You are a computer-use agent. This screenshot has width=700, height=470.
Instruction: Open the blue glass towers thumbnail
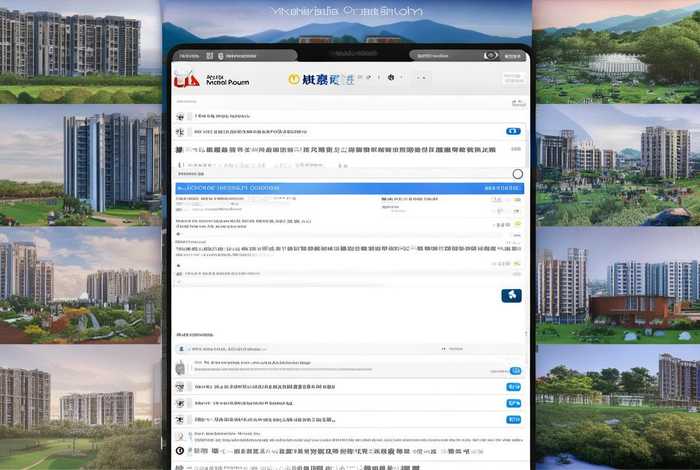(80, 166)
